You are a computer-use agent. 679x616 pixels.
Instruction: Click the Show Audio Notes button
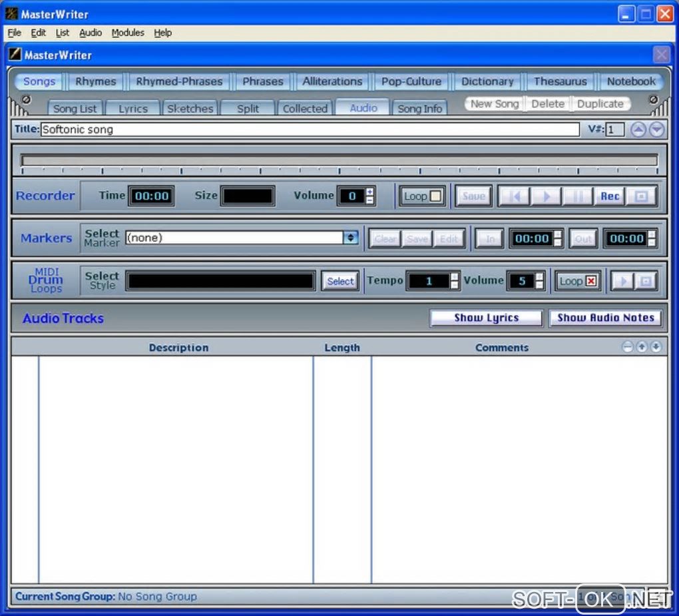click(x=605, y=318)
